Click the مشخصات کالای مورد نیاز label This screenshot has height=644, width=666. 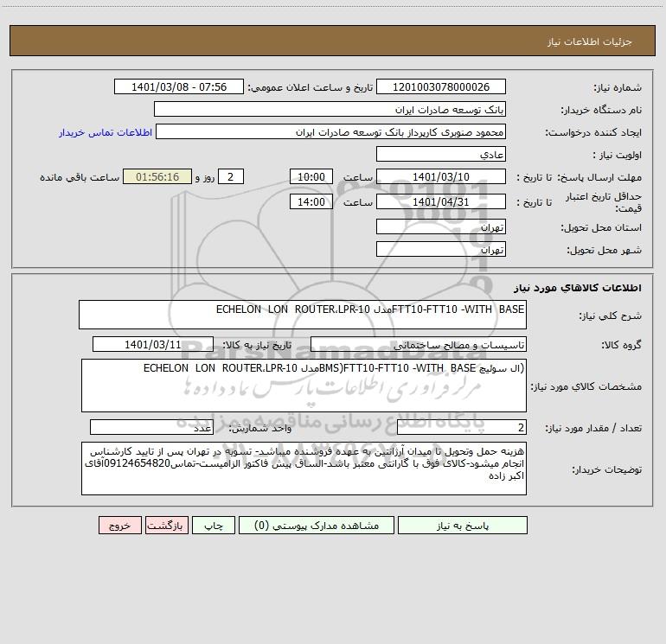pos(586,386)
